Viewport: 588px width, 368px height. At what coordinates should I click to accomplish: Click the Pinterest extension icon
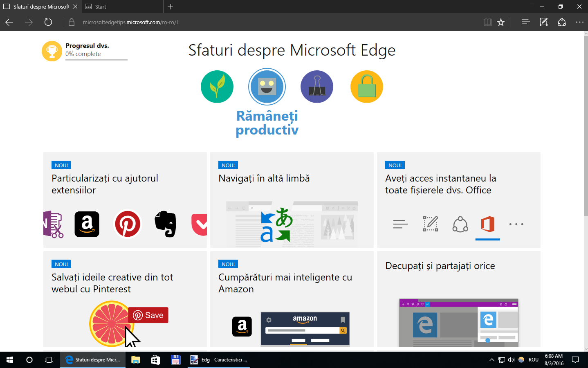point(128,224)
